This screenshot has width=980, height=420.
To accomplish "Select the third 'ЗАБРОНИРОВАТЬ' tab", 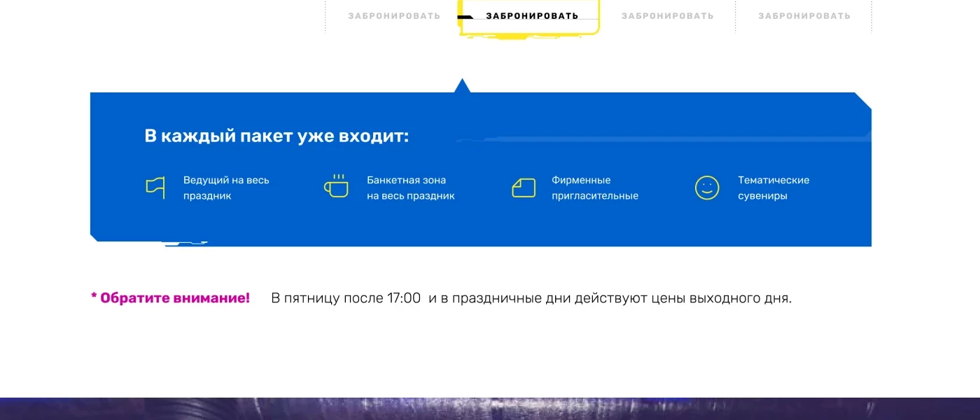I will pos(666,15).
